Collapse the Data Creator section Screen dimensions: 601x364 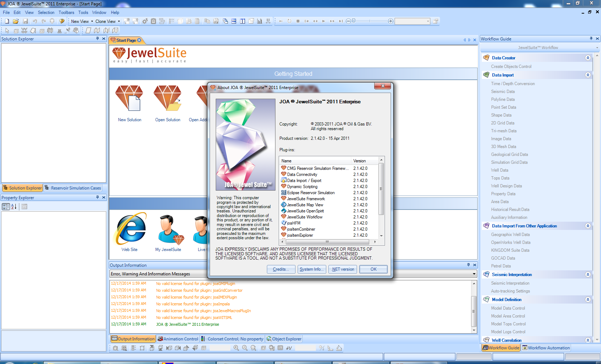click(588, 58)
